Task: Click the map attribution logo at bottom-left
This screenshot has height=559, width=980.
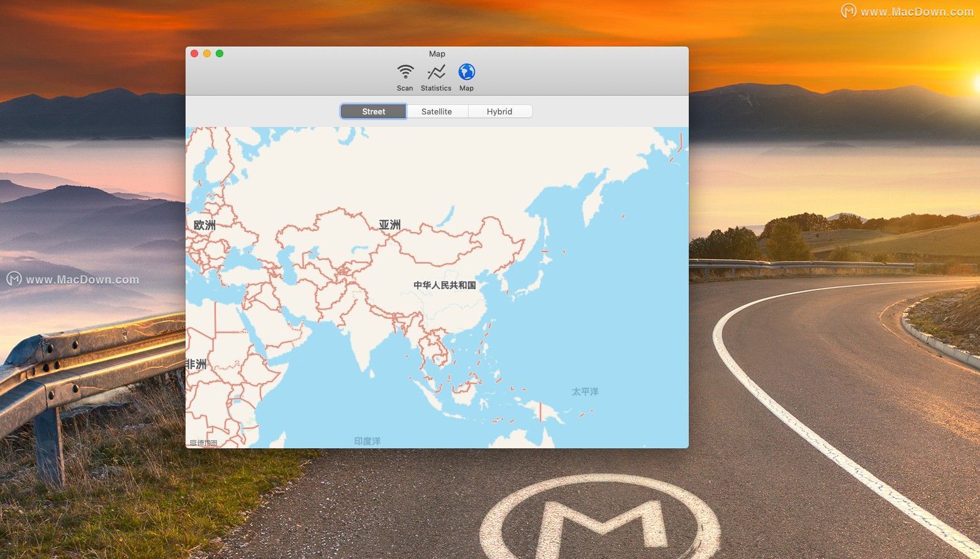Action: tap(203, 443)
